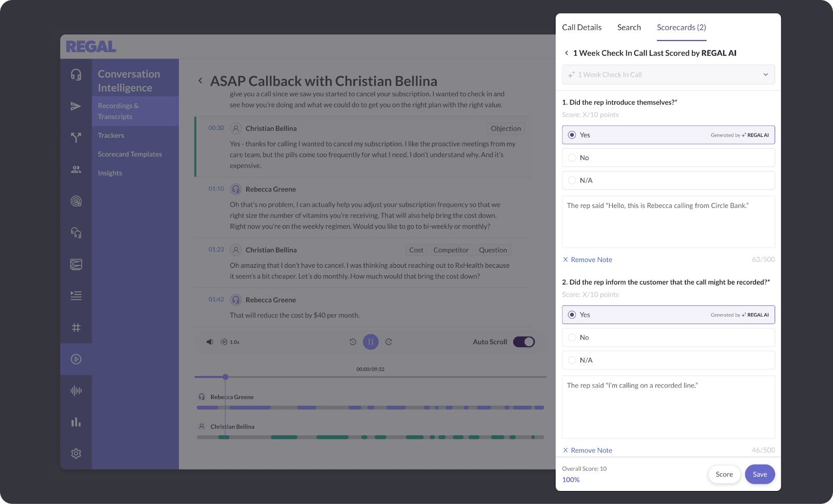The image size is (833, 504).
Task: Click the Objection tag
Action: pos(506,128)
